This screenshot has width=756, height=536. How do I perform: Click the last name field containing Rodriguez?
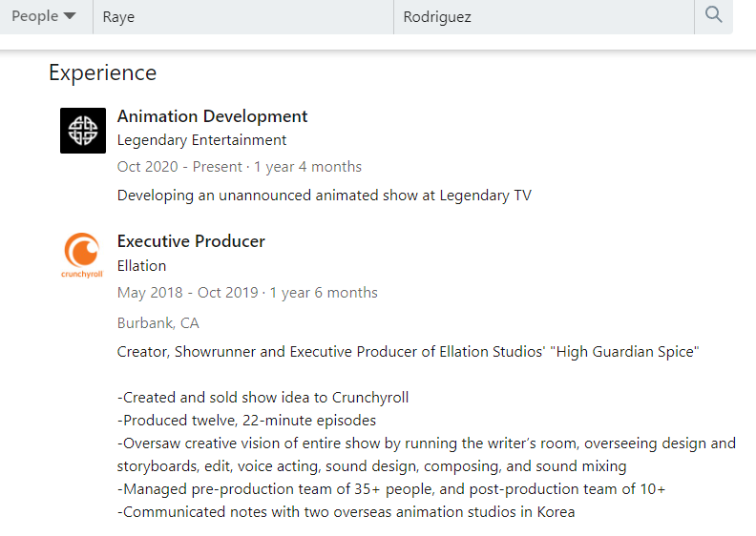544,17
